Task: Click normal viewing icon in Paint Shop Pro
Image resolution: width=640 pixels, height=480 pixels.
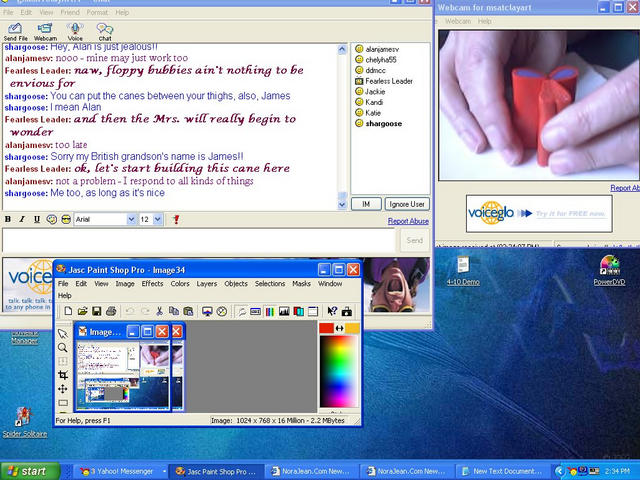Action: [222, 311]
